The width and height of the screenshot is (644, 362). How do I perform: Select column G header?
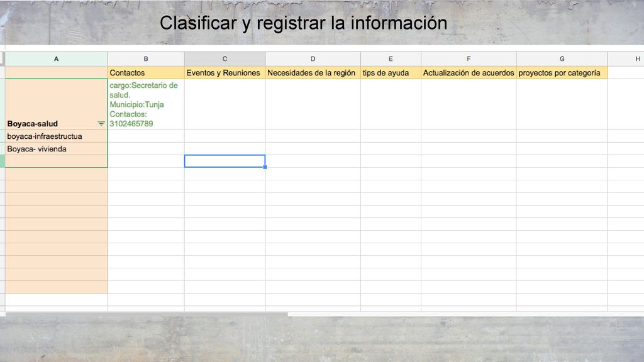[562, 58]
